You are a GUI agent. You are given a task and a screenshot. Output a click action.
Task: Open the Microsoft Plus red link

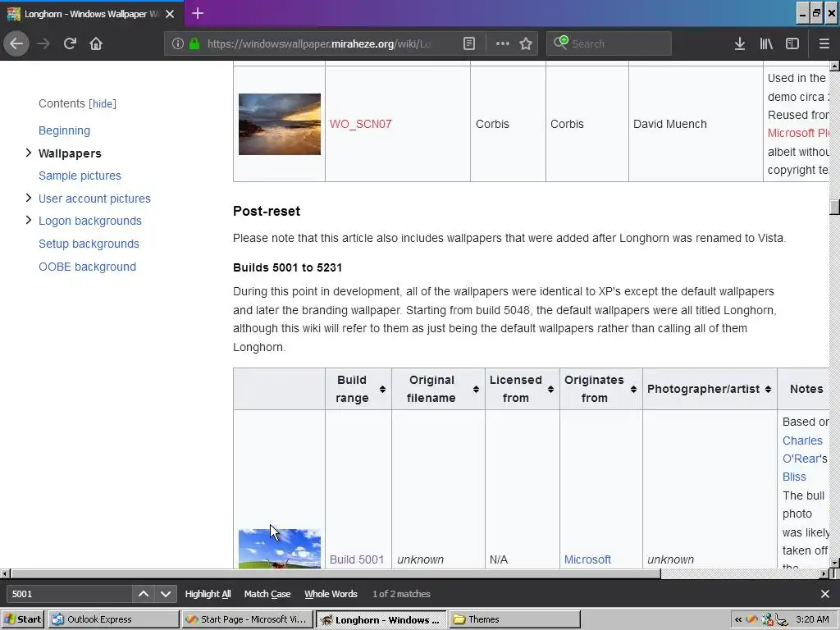(797, 133)
